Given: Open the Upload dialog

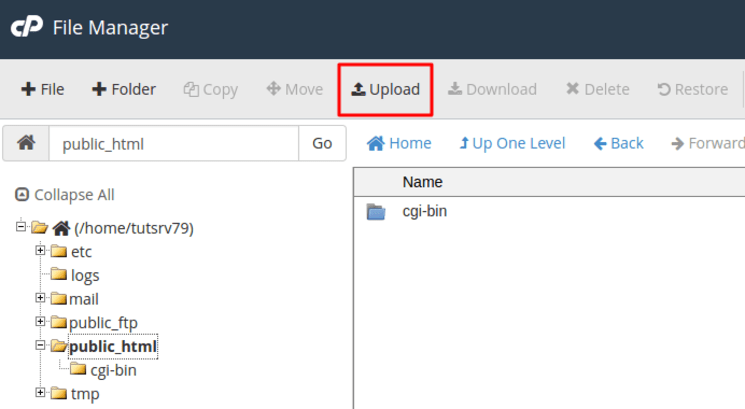Looking at the screenshot, I should (x=385, y=89).
